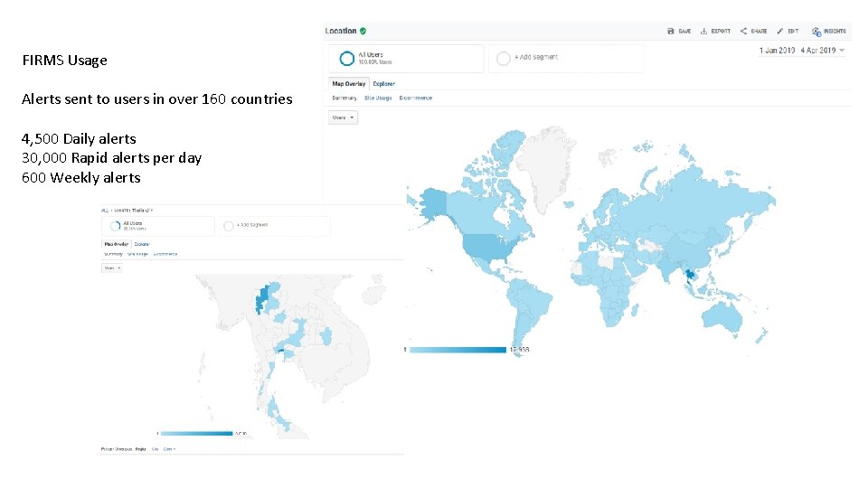This screenshot has width=868, height=488.
Task: Click the world map blue gradient legend bar
Action: point(458,350)
